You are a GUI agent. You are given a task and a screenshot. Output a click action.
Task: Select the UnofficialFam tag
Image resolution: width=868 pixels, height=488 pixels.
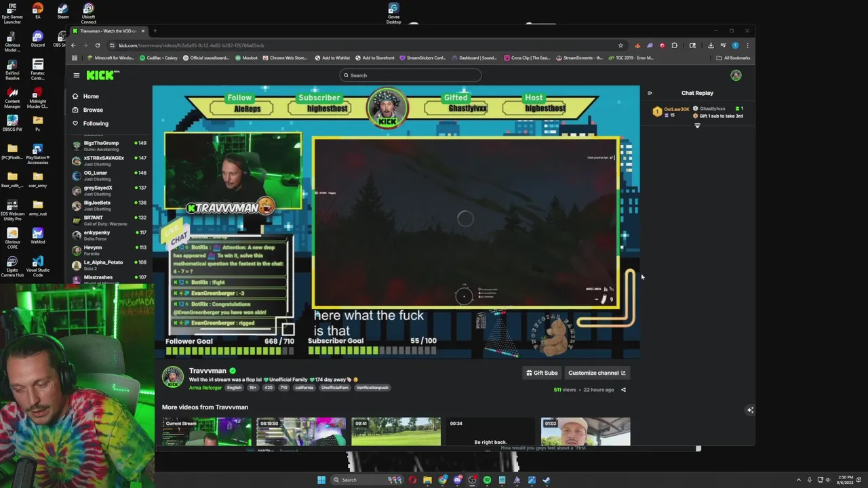[x=334, y=388]
